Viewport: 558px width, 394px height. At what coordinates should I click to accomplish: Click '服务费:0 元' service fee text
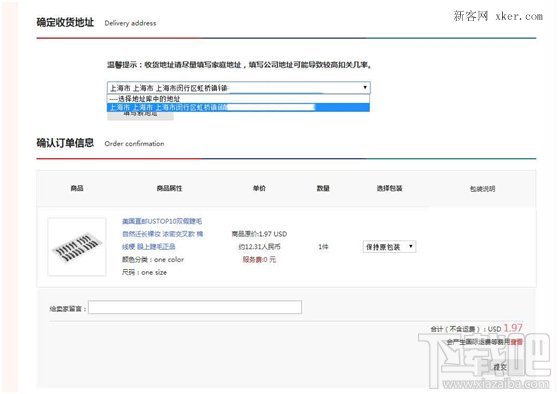tap(259, 259)
